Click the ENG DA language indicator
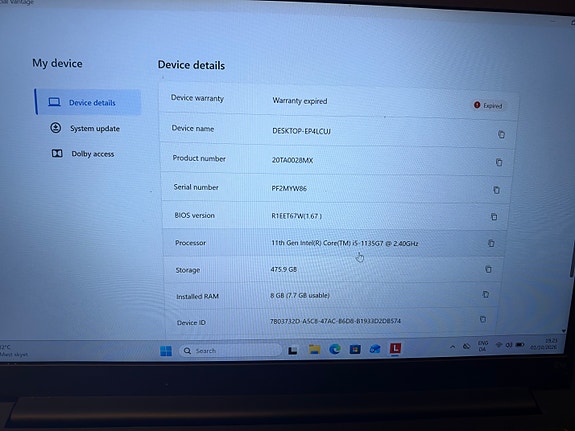 click(483, 346)
